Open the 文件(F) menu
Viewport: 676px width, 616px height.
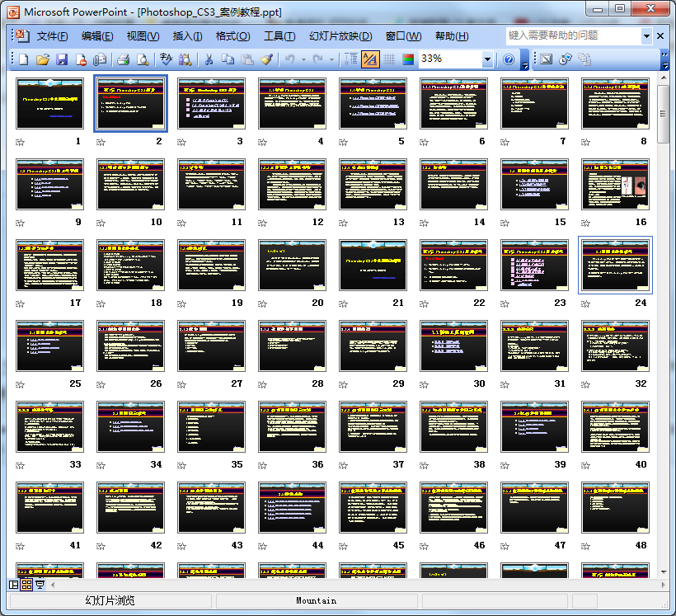[x=52, y=36]
